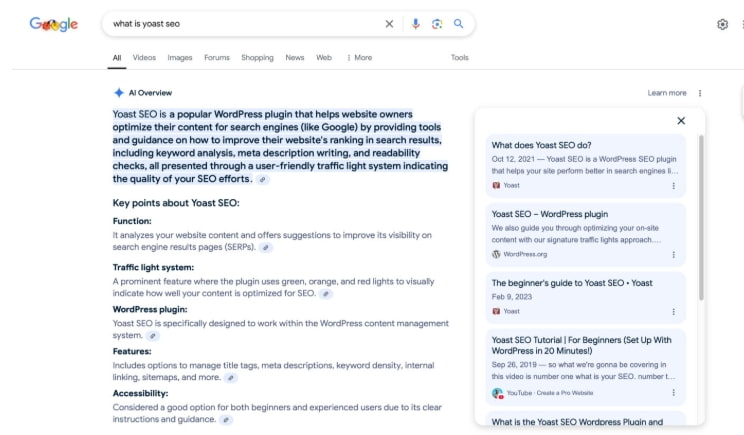744x435 pixels.
Task: Open three-dot menu for Yoast source card
Action: point(673,185)
